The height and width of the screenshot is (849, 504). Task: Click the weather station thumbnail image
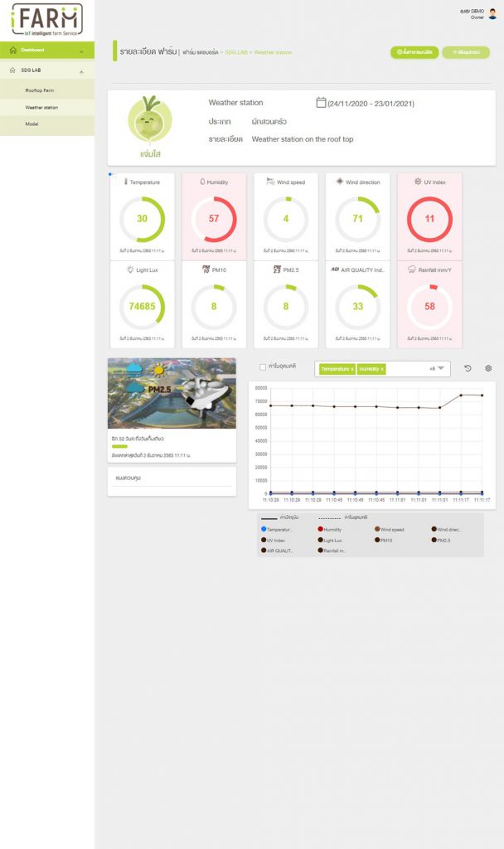pos(172,393)
